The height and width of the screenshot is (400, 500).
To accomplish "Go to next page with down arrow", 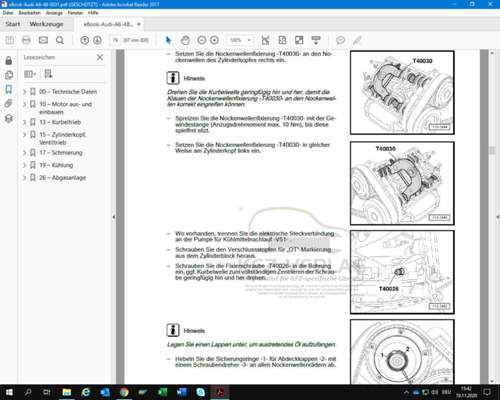I will pyautogui.click(x=97, y=40).
